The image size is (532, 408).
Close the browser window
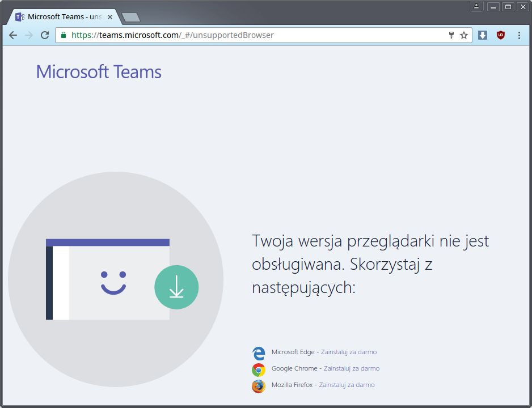(523, 7)
